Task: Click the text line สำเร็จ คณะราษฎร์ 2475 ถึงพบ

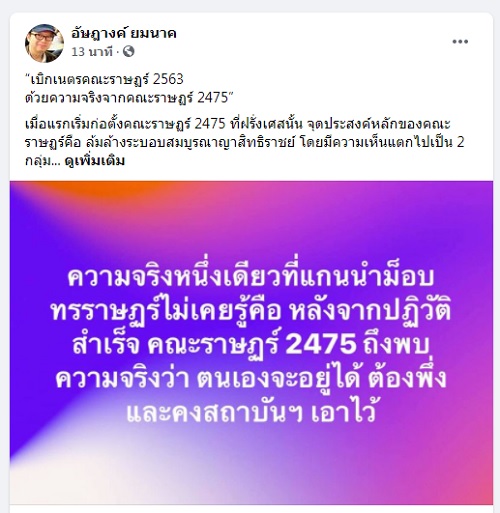Action: tap(250, 345)
